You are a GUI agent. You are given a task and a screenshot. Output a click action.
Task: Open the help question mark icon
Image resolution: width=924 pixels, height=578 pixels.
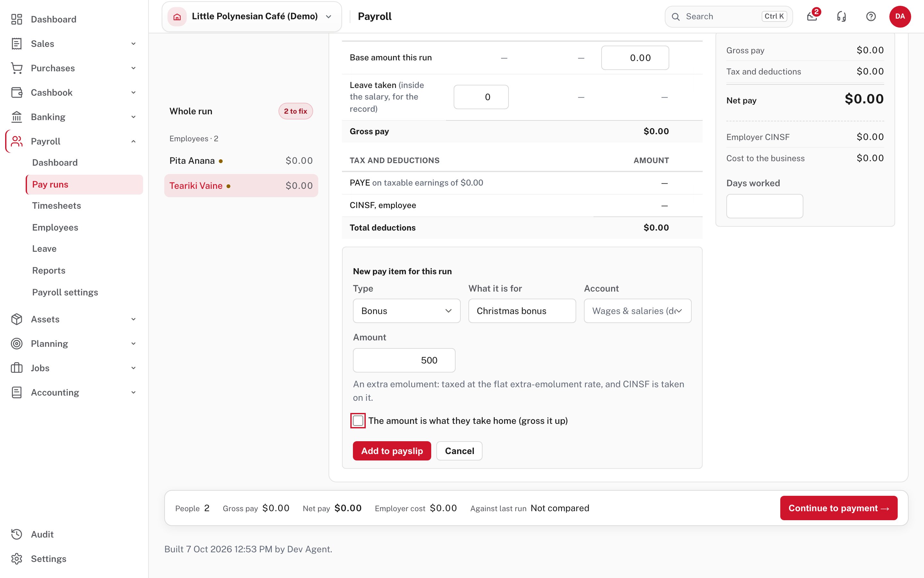tap(870, 16)
